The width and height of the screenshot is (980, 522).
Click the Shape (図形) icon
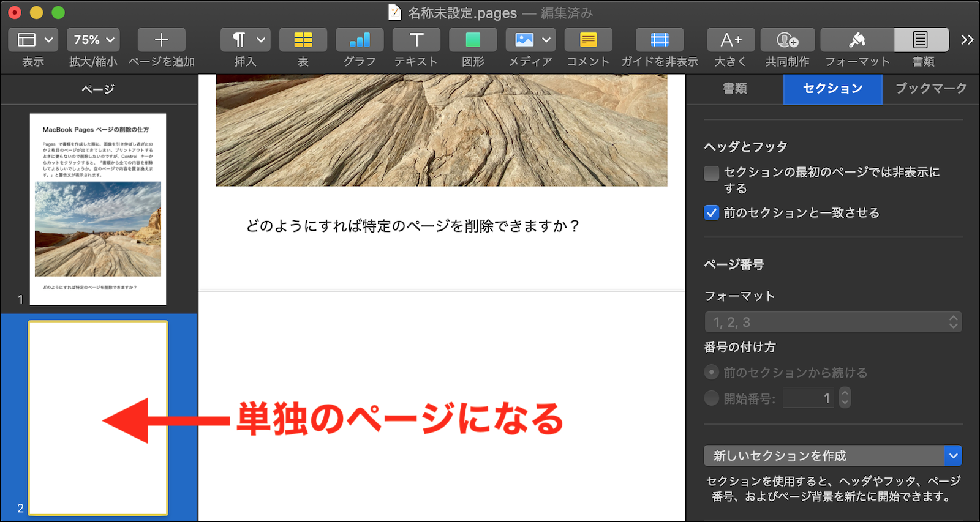click(472, 40)
